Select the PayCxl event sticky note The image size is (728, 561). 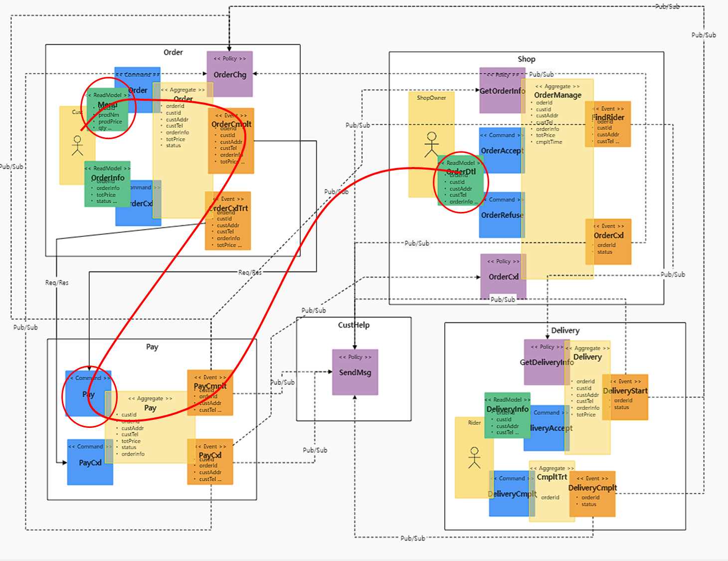tap(210, 462)
